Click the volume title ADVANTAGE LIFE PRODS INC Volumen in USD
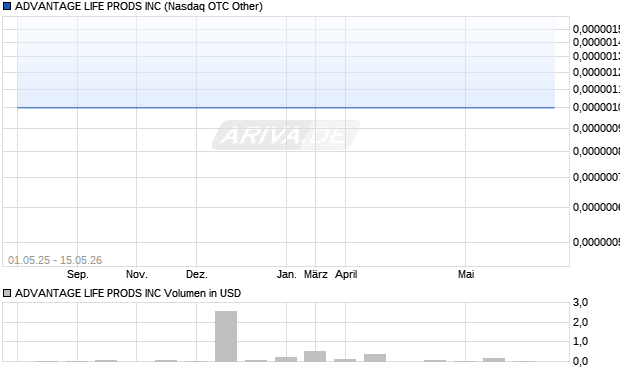 coord(128,293)
